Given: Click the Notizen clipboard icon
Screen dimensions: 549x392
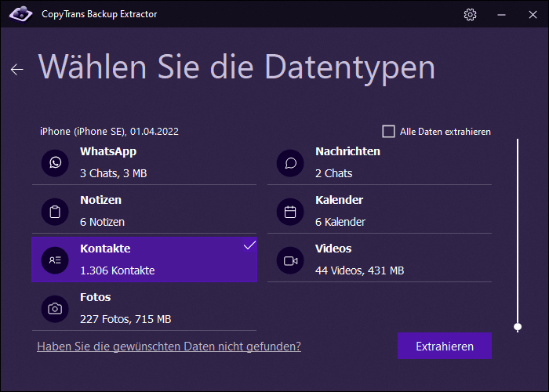Looking at the screenshot, I should pyautogui.click(x=55, y=212).
